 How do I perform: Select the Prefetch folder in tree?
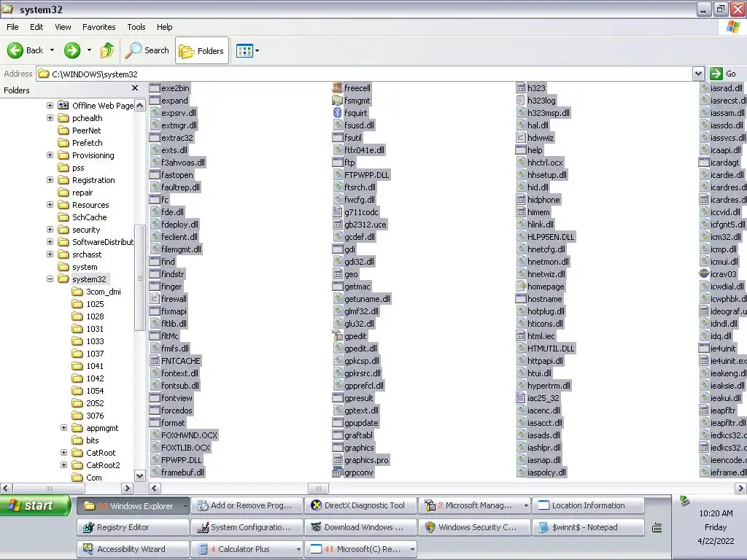tap(88, 143)
